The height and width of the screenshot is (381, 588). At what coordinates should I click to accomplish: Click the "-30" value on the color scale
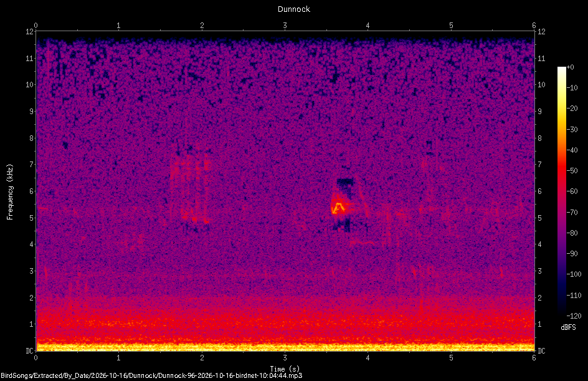(x=572, y=130)
